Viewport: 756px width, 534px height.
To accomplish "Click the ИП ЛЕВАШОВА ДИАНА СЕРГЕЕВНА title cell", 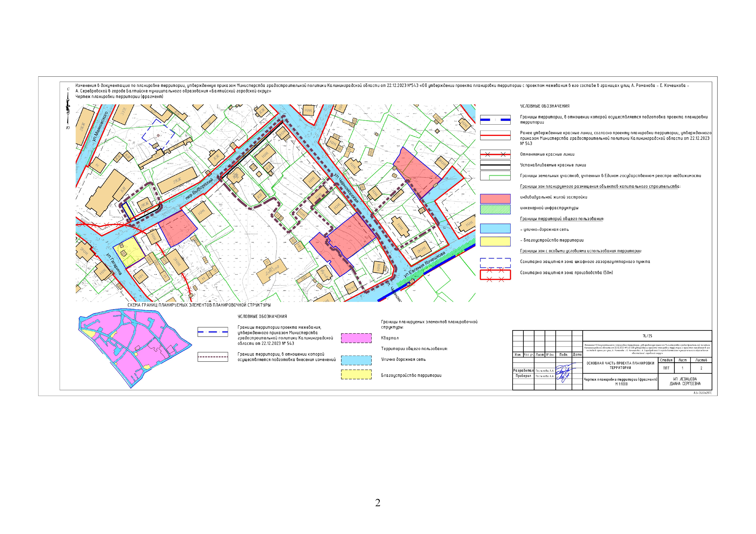I will coord(685,382).
